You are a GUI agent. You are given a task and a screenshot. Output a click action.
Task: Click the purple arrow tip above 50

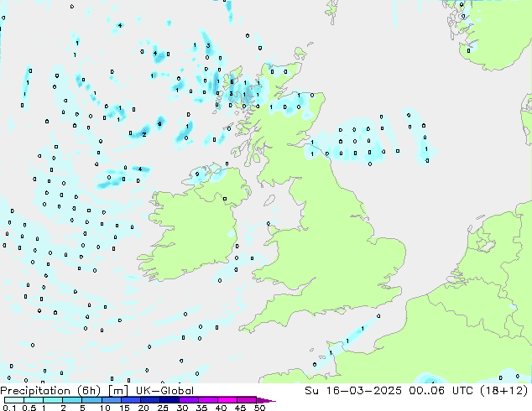pos(266,401)
